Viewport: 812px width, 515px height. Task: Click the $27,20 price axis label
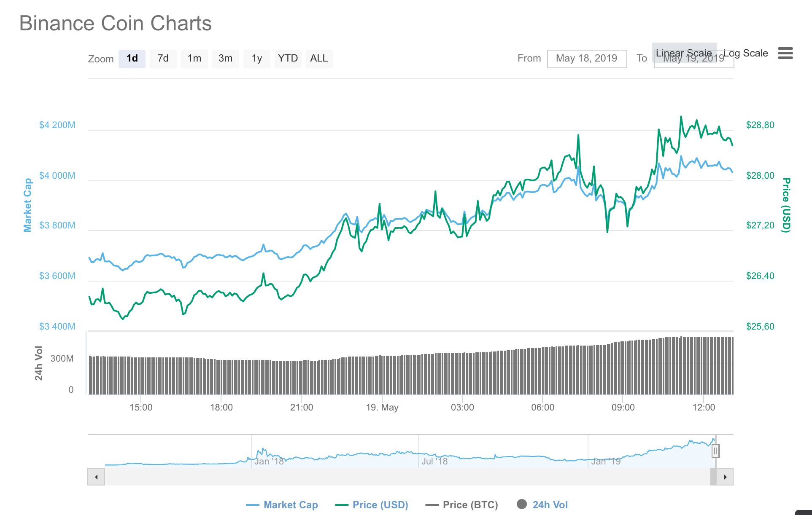[760, 225]
